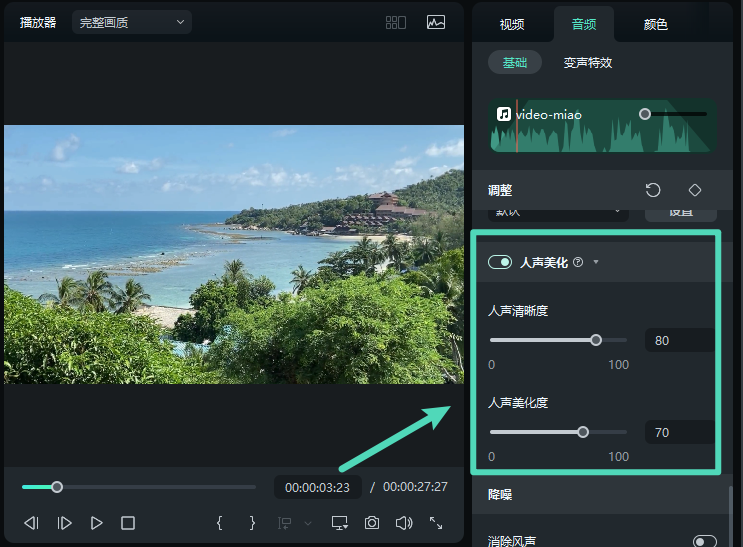Click the keyframe diamond icon next to 调整
This screenshot has width=743, height=547.
[695, 190]
